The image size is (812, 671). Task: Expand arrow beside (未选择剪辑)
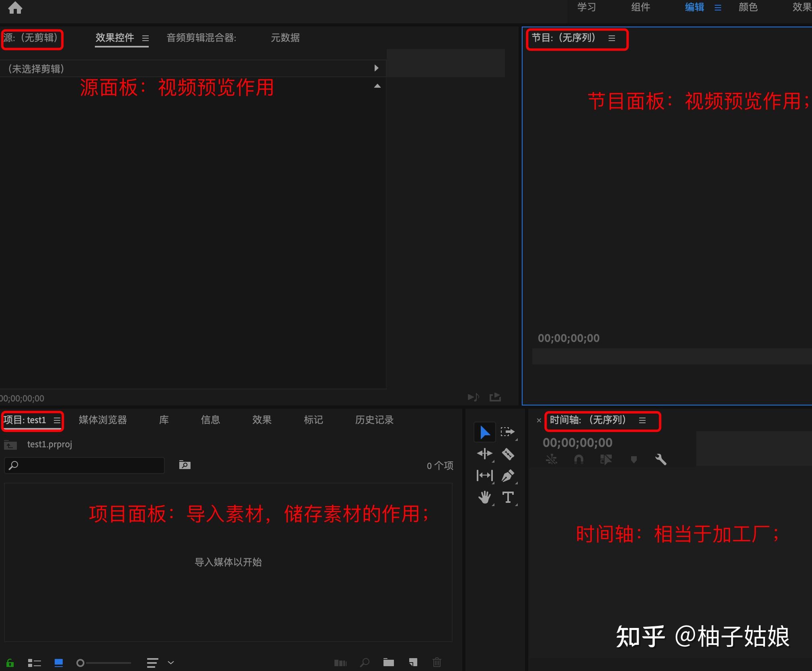point(376,68)
